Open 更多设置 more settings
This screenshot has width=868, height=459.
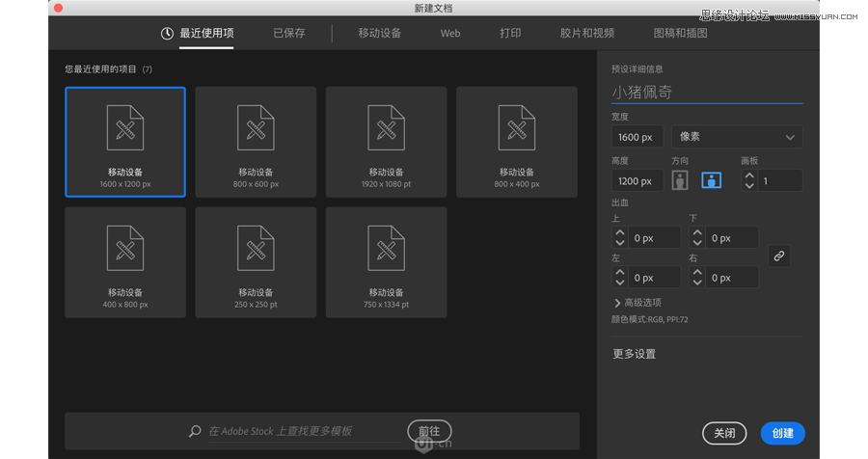click(634, 354)
